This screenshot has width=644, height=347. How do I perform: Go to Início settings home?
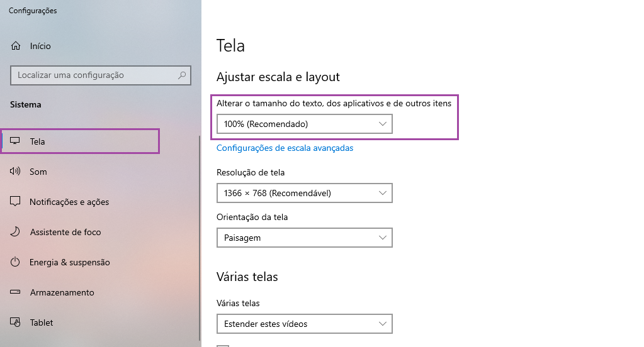40,46
